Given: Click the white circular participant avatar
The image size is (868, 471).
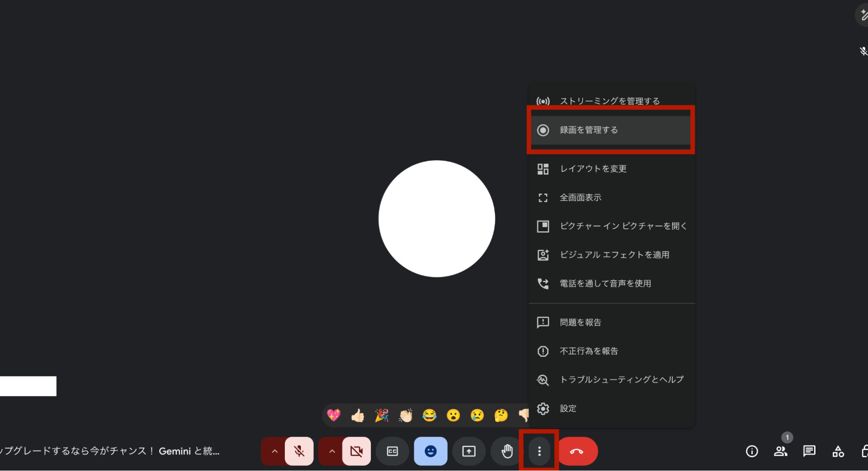Looking at the screenshot, I should click(x=437, y=219).
